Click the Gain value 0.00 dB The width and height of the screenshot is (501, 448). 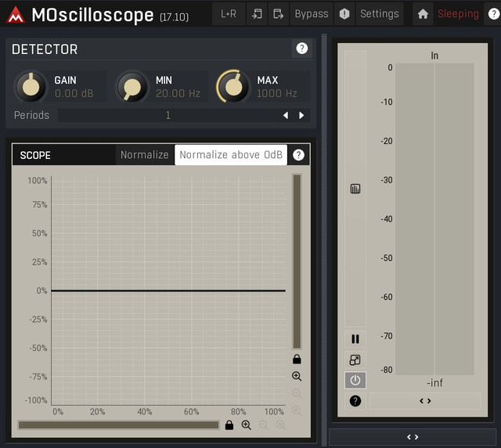point(74,93)
